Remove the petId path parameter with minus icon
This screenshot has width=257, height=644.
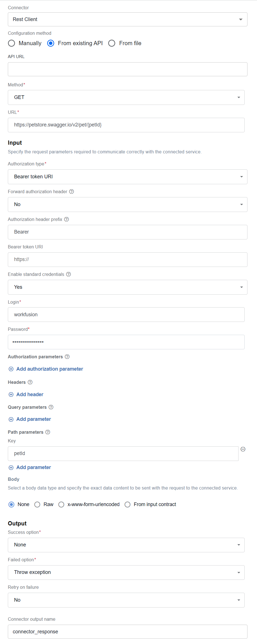pos(243,449)
